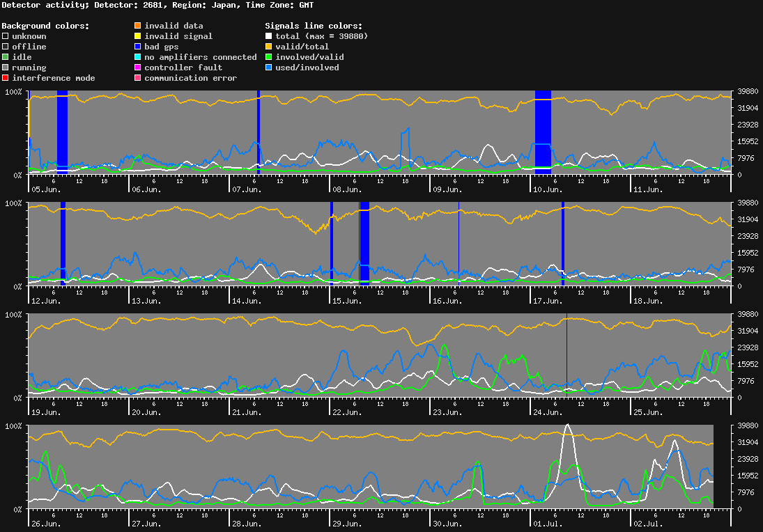Click the unknown background color swatch
This screenshot has width=763, height=532.
6,36
